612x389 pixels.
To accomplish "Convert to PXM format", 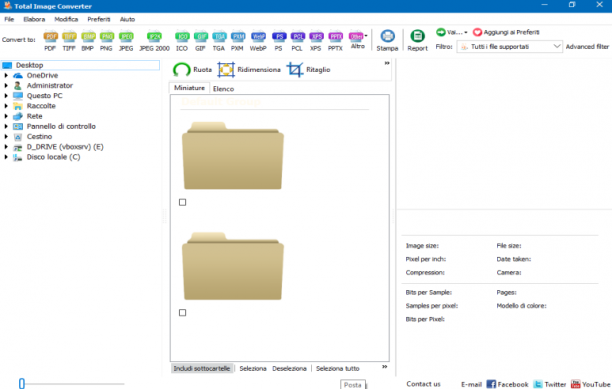I will [x=237, y=41].
